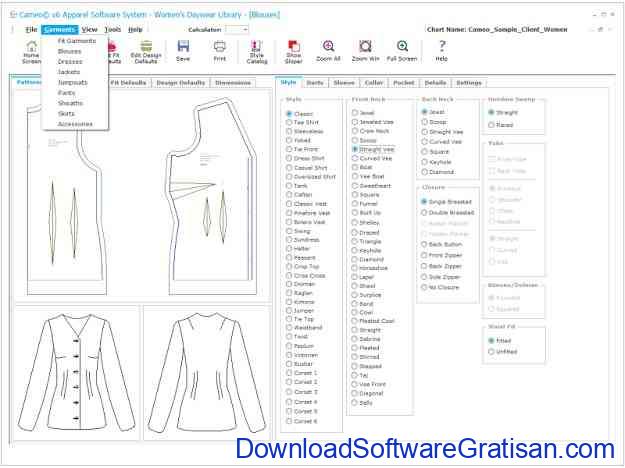Select Sweetheart front neck
This screenshot has width=625, height=468.
(x=371, y=186)
